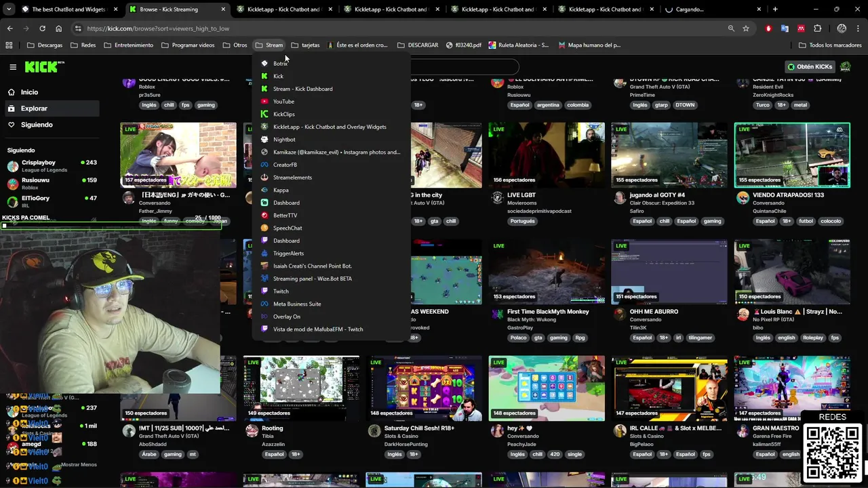The width and height of the screenshot is (868, 488).
Task: Select BetterTTV bookmark entry
Action: point(331,216)
